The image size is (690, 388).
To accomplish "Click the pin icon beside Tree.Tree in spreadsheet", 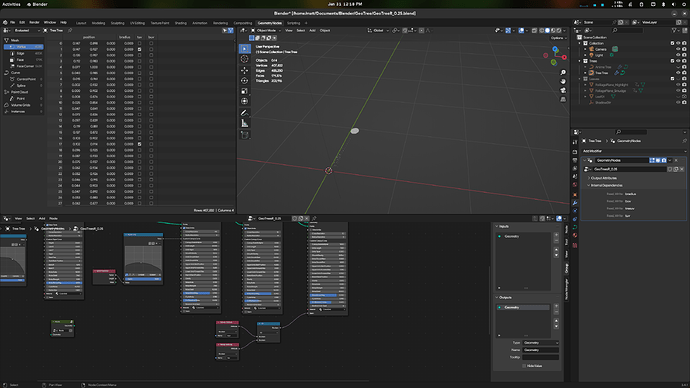I will pos(70,30).
